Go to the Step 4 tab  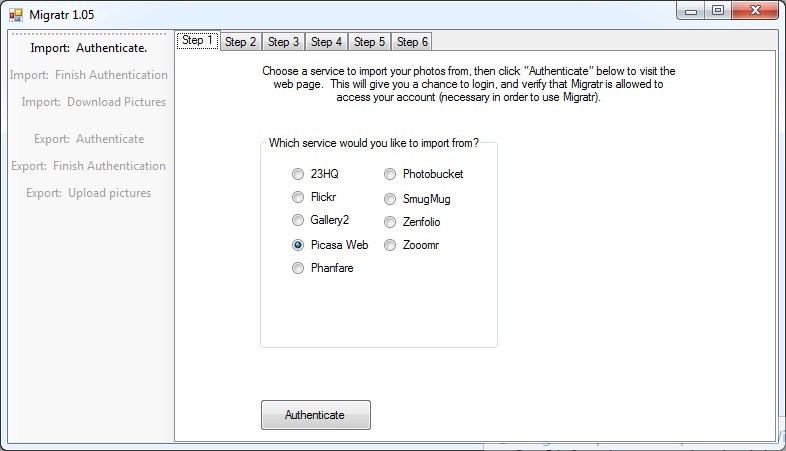(x=326, y=42)
